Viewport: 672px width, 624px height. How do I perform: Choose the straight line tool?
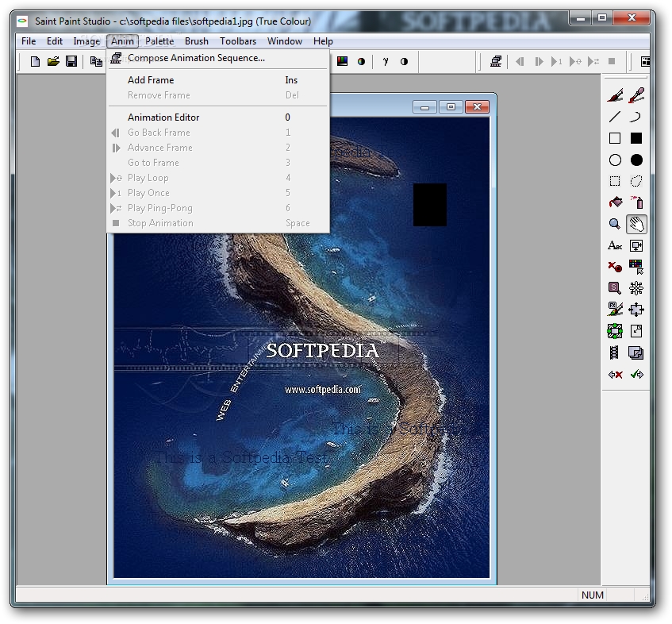[615, 117]
